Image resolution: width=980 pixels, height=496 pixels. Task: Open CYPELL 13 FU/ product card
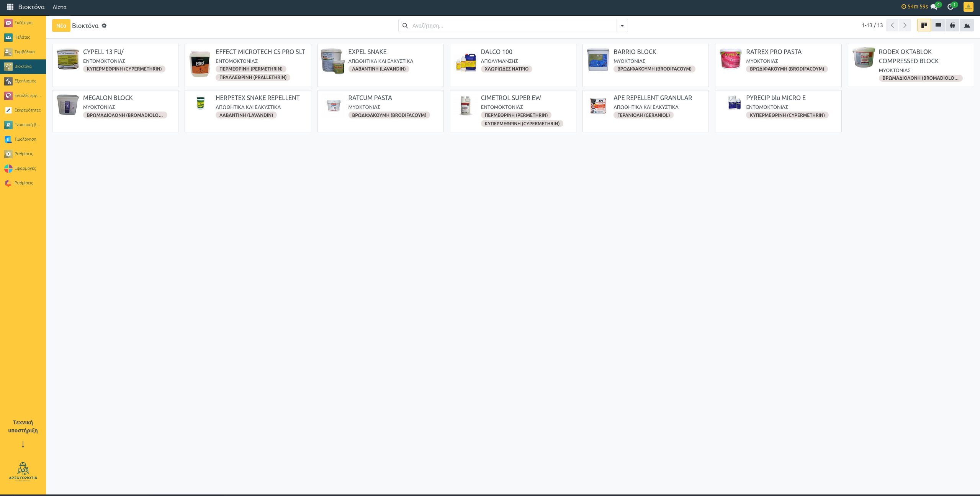(115, 65)
